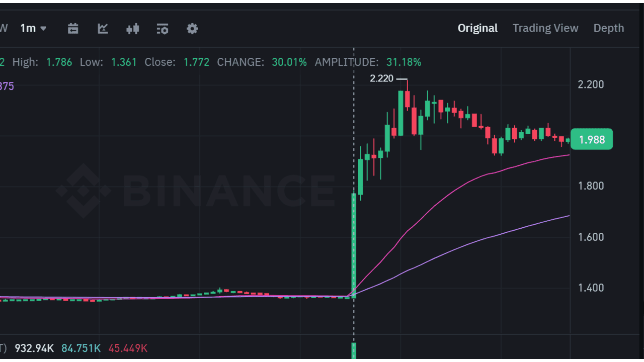Switch to the Original chart tab
The image size is (644, 362).
pos(477,28)
